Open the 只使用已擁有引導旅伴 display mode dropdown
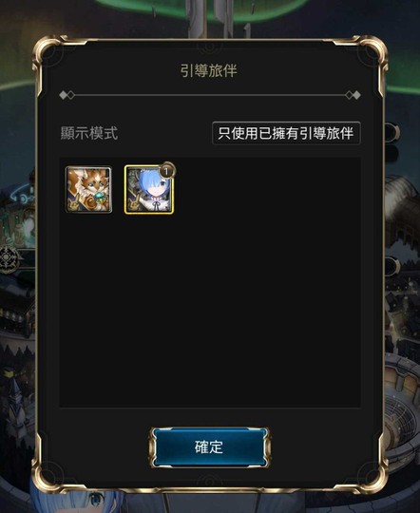 pyautogui.click(x=286, y=133)
